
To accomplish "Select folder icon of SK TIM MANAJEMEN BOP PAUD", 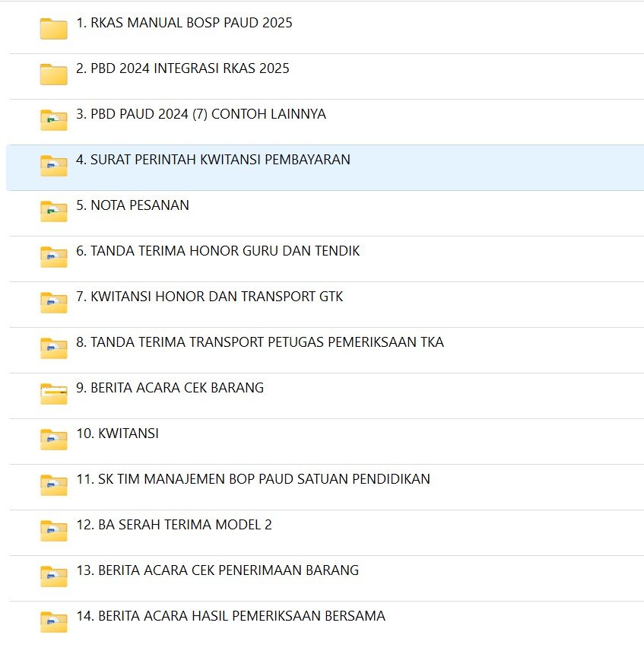I will [54, 485].
